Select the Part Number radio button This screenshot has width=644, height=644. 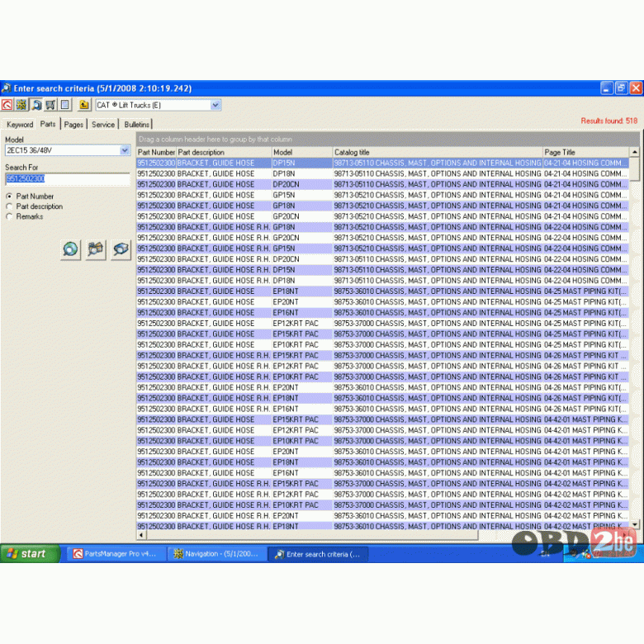click(9, 197)
